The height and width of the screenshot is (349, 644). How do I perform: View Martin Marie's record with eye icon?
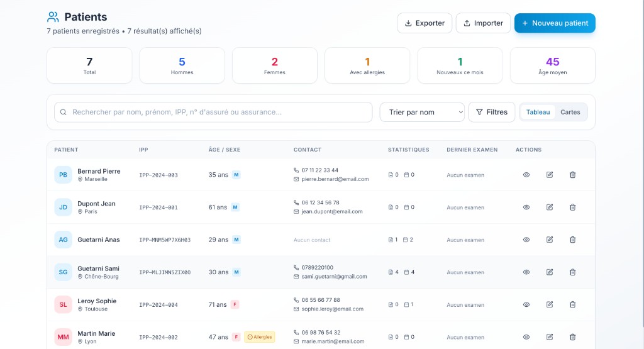click(526, 337)
